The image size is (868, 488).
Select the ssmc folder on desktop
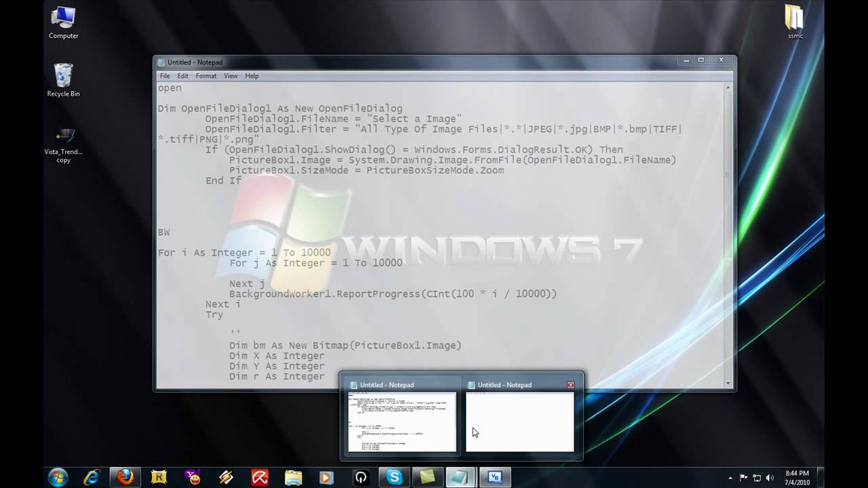coord(795,22)
